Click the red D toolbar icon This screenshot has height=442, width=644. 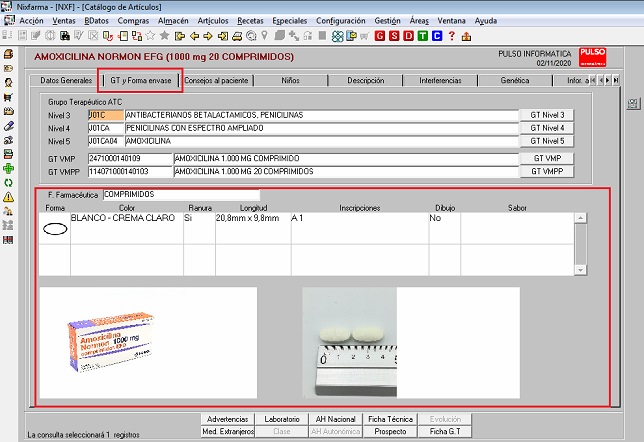(x=408, y=36)
